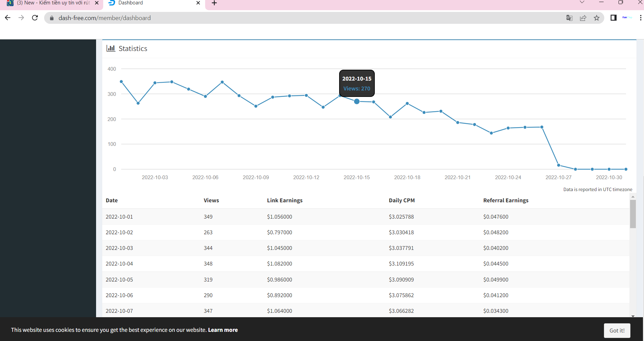
Task: Open the Google Translate icon
Action: [x=569, y=18]
